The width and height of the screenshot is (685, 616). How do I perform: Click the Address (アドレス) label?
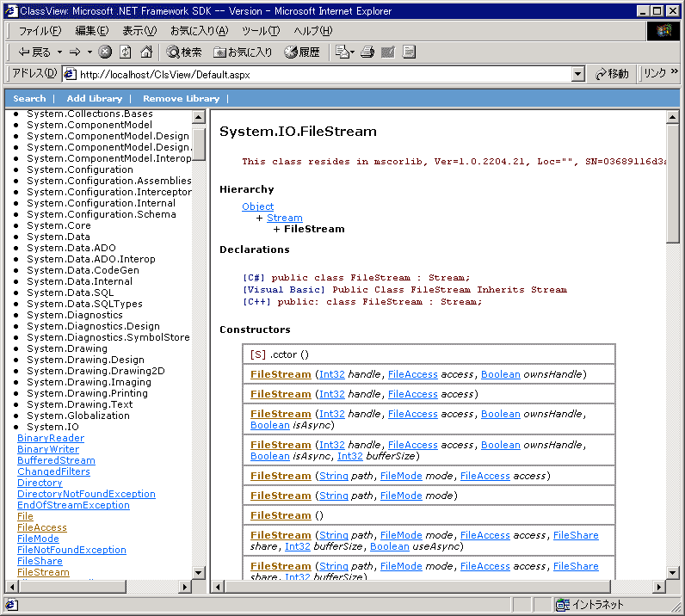(x=34, y=73)
